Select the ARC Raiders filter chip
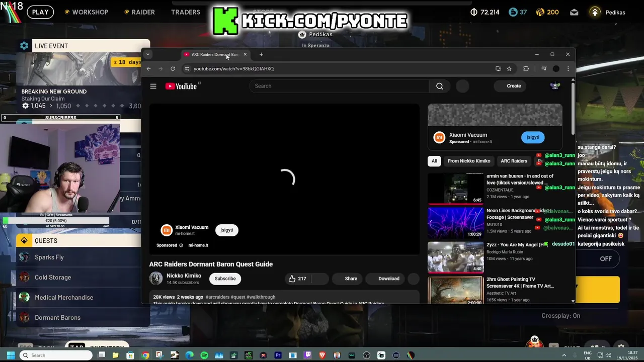The width and height of the screenshot is (644, 362). 514,161
